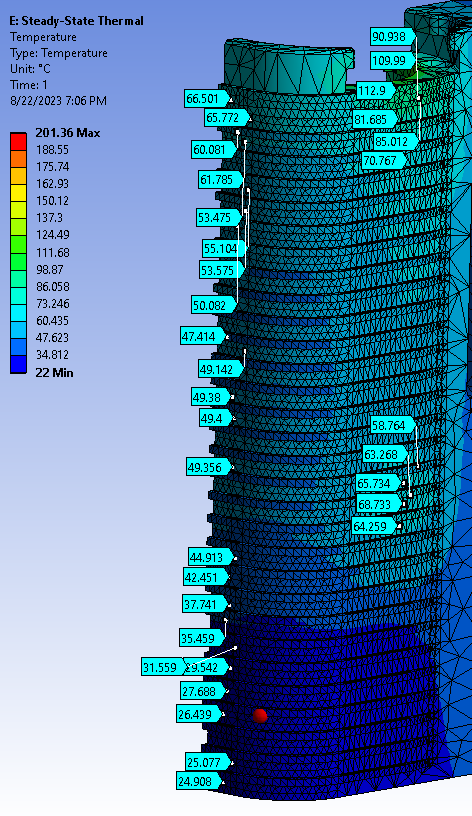Click the 8/22/2023 7:06 PM timestamp
Image resolution: width=472 pixels, height=816 pixels.
(x=58, y=100)
